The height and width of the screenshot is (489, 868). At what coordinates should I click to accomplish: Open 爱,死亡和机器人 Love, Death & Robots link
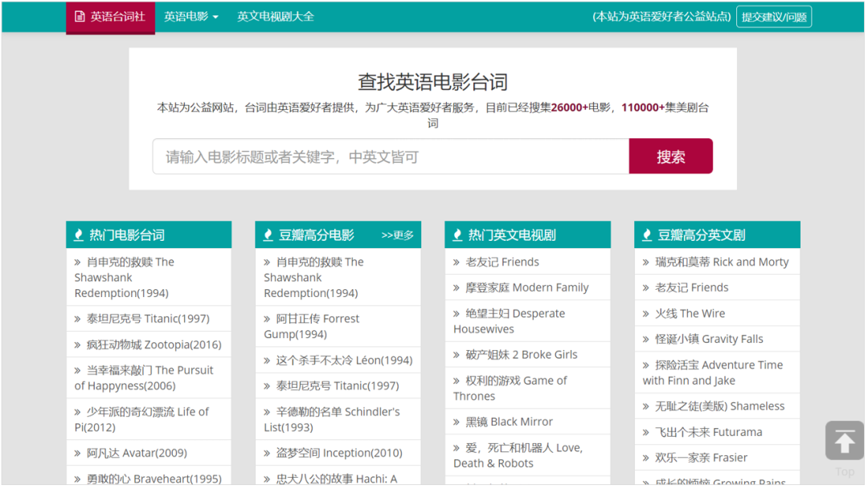click(518, 455)
